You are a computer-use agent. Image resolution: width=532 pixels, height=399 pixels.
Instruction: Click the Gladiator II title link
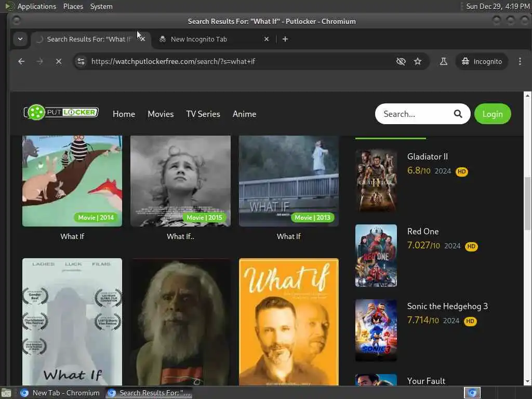pos(428,157)
